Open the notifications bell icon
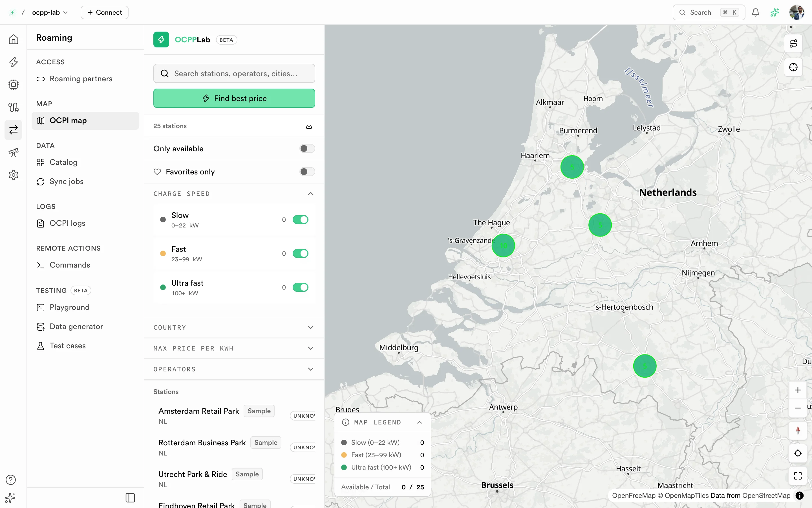 [x=755, y=12]
